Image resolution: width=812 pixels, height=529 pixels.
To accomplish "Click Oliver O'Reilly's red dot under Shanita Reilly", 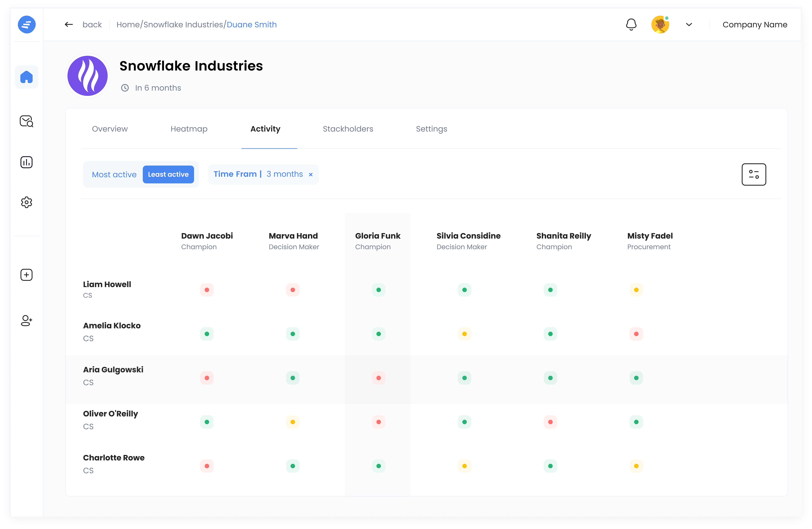I will [550, 422].
